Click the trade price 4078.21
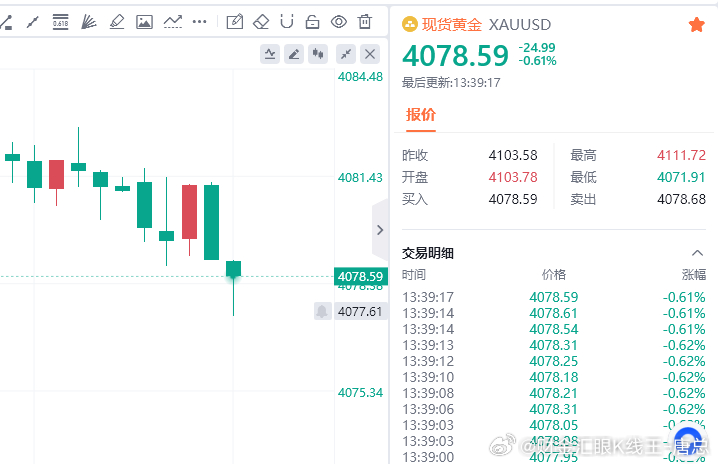The width and height of the screenshot is (718, 464). coord(554,393)
